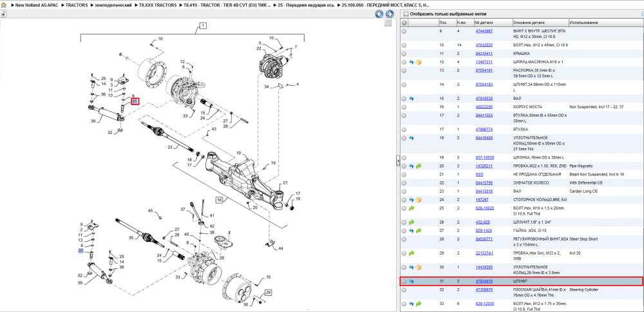Toggle the pin panel icon below home
Viewport: 644px width, 312px height.
[3, 14]
